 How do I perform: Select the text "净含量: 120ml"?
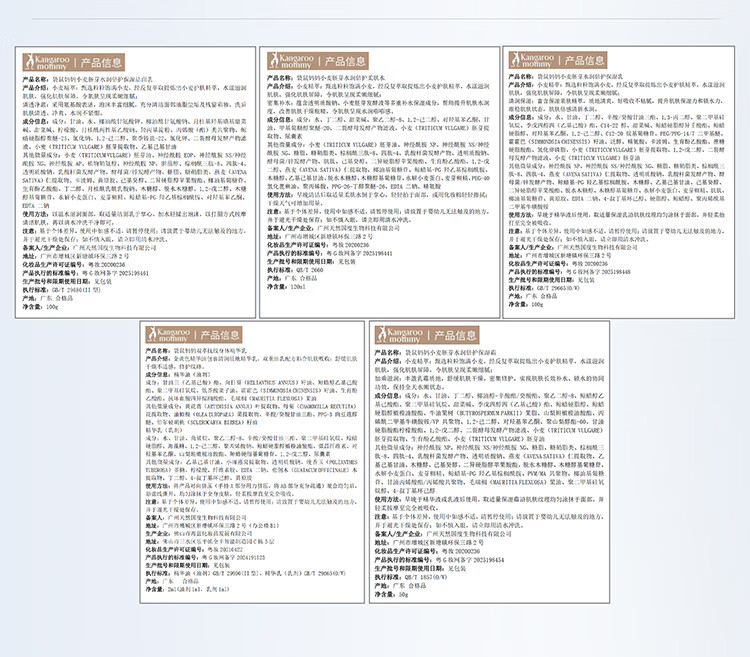286,286
